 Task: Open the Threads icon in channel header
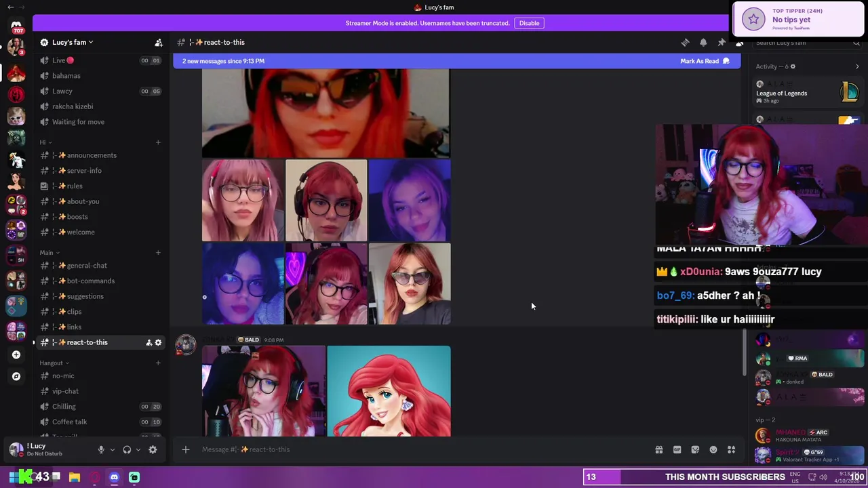coord(685,42)
